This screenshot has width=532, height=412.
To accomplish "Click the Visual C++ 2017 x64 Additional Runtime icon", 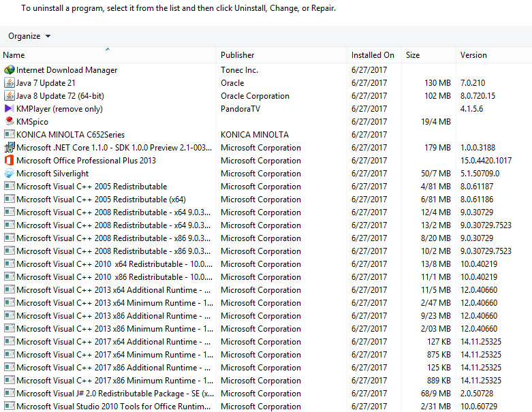I will coord(9,341).
